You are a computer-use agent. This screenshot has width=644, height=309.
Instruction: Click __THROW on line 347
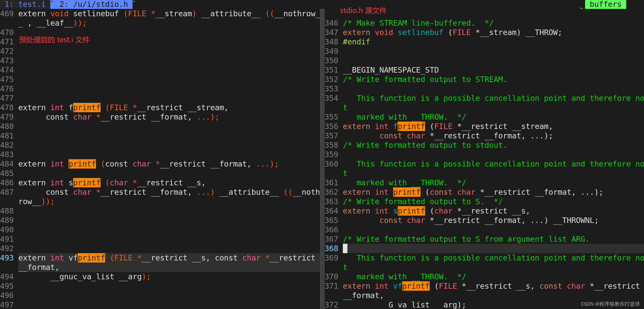[x=542, y=32]
